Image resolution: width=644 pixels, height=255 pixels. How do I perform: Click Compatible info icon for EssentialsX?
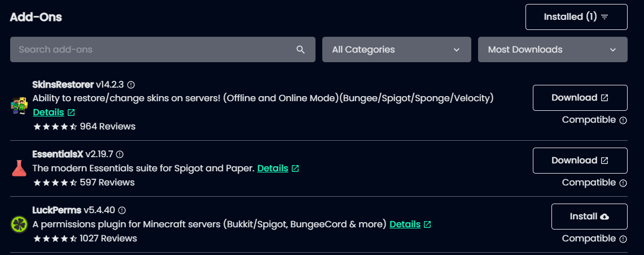pyautogui.click(x=623, y=183)
